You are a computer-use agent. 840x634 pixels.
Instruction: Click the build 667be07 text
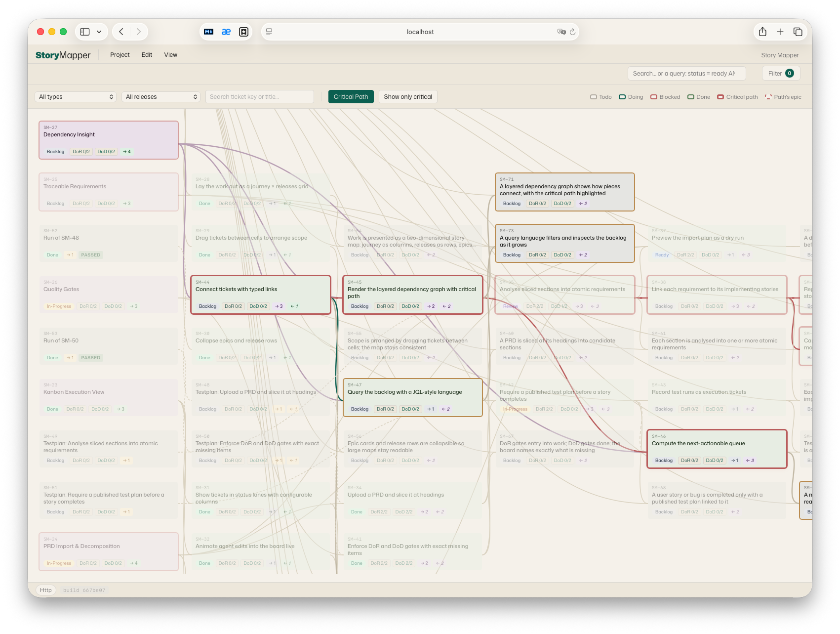point(84,591)
